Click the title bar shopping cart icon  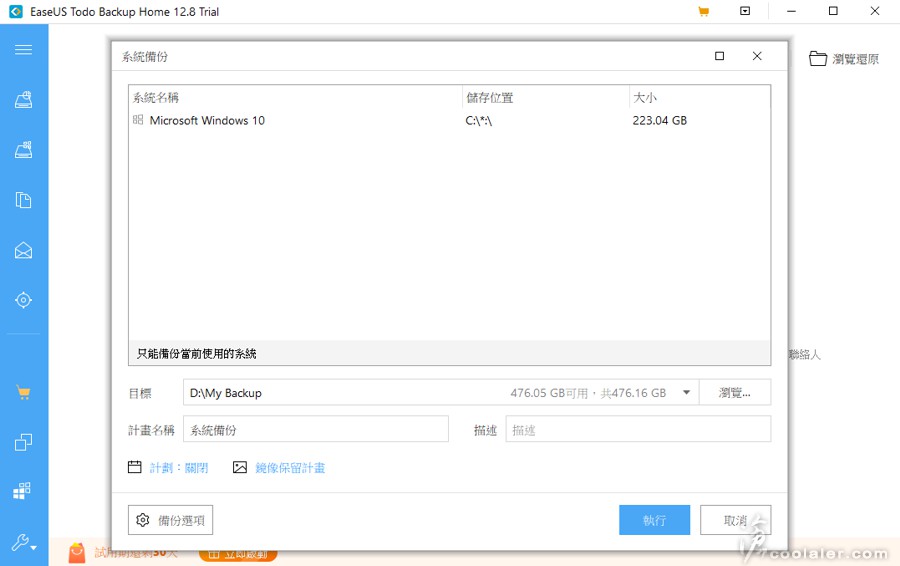[703, 11]
